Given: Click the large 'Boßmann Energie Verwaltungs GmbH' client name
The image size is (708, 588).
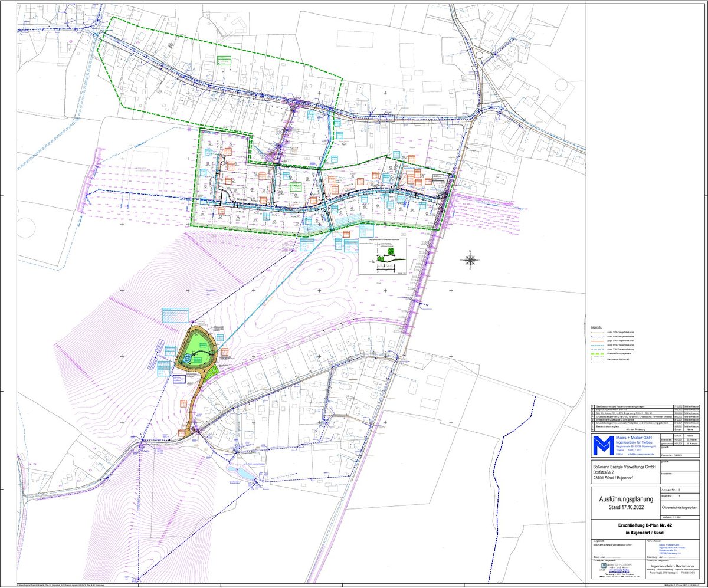Looking at the screenshot, I should click(x=625, y=467).
